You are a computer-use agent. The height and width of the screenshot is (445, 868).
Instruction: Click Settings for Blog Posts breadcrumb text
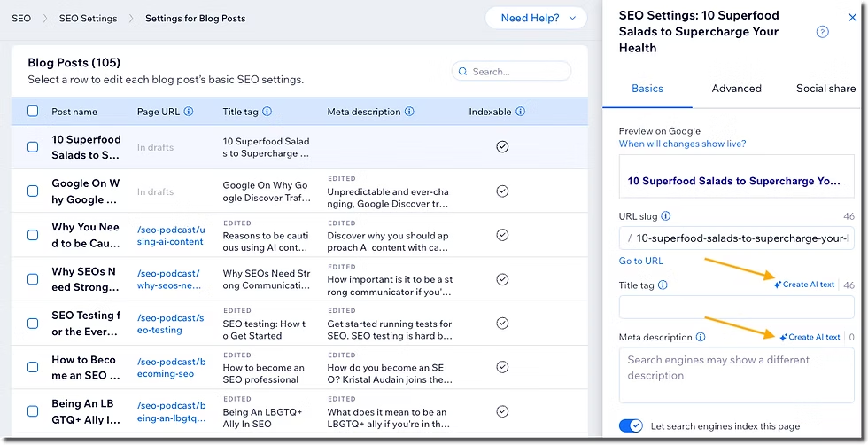tap(196, 19)
